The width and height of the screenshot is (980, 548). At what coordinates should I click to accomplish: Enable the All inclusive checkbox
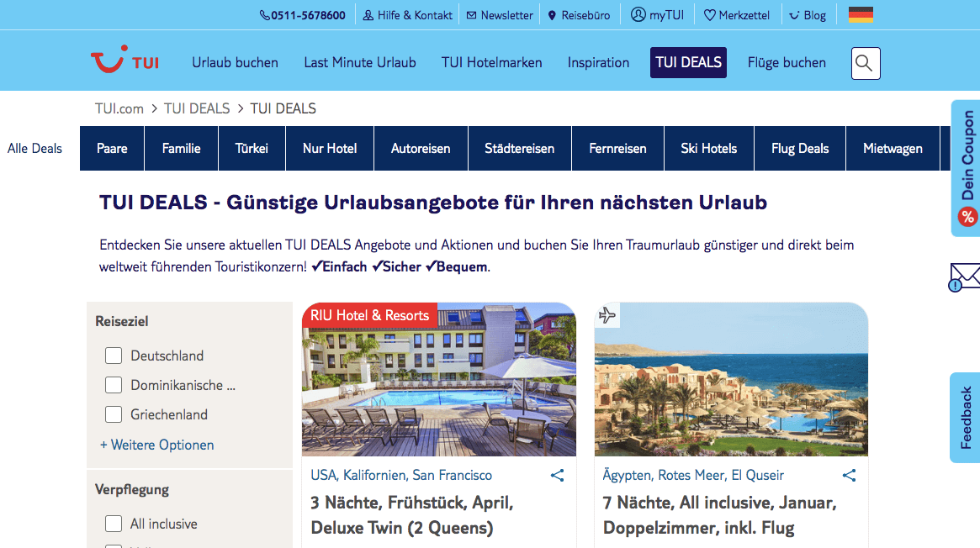[x=114, y=524]
